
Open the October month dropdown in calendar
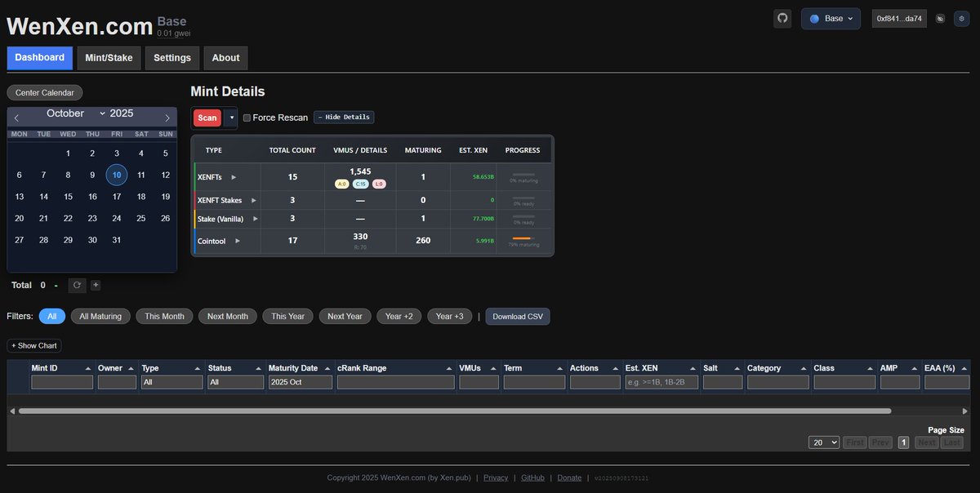coord(75,113)
